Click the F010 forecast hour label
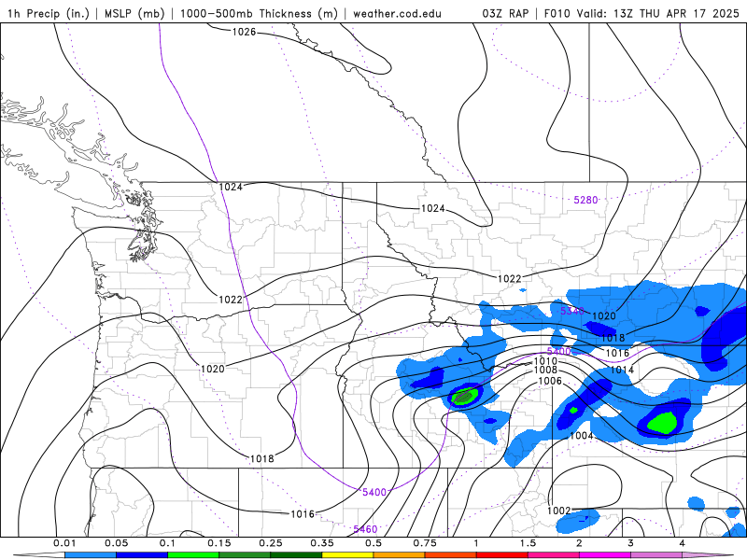The width and height of the screenshot is (747, 560). coord(557,13)
